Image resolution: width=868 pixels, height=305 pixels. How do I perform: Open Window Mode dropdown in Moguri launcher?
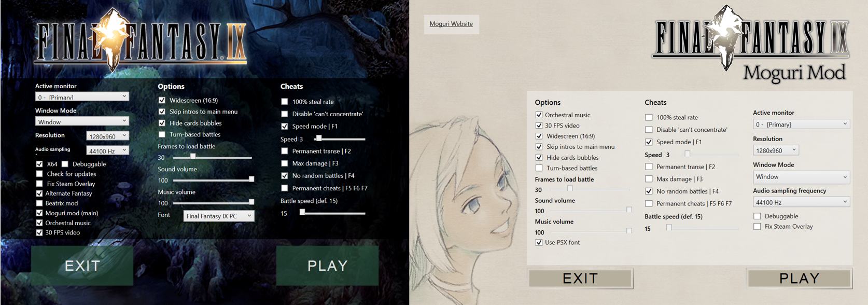(x=801, y=177)
